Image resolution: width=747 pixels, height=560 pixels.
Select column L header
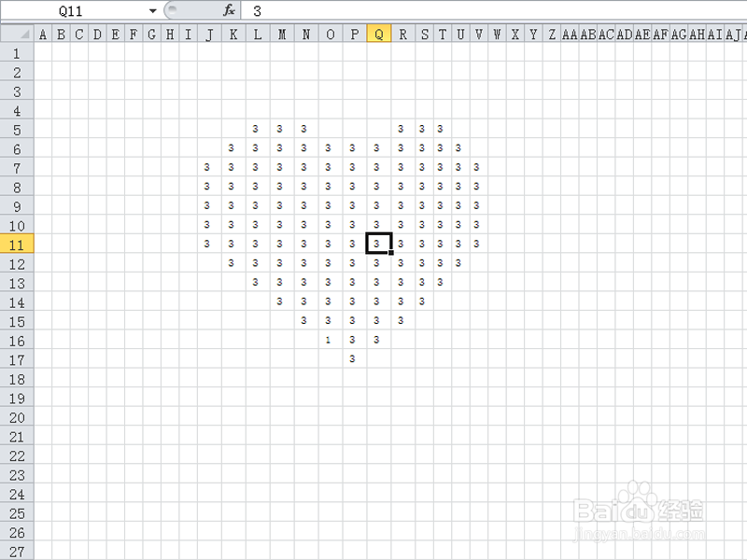pos(258,34)
